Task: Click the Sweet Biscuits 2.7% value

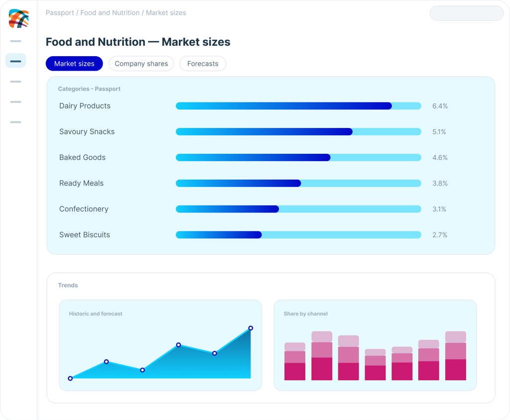Action: (440, 235)
